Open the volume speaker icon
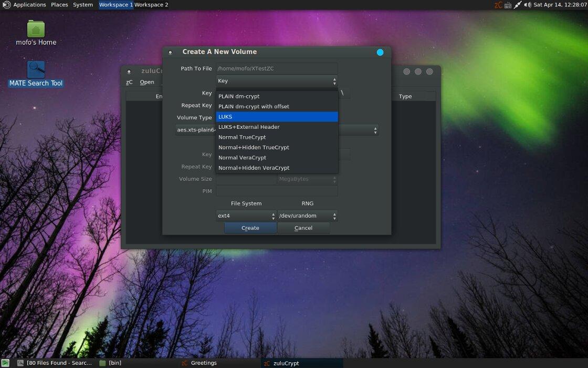The height and width of the screenshot is (368, 588). 527,5
